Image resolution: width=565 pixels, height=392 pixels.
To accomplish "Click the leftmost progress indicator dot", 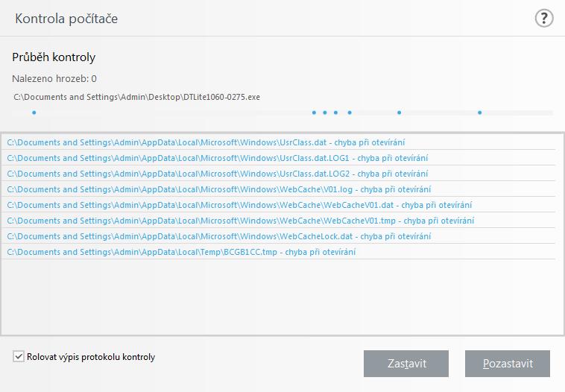I will tap(34, 113).
